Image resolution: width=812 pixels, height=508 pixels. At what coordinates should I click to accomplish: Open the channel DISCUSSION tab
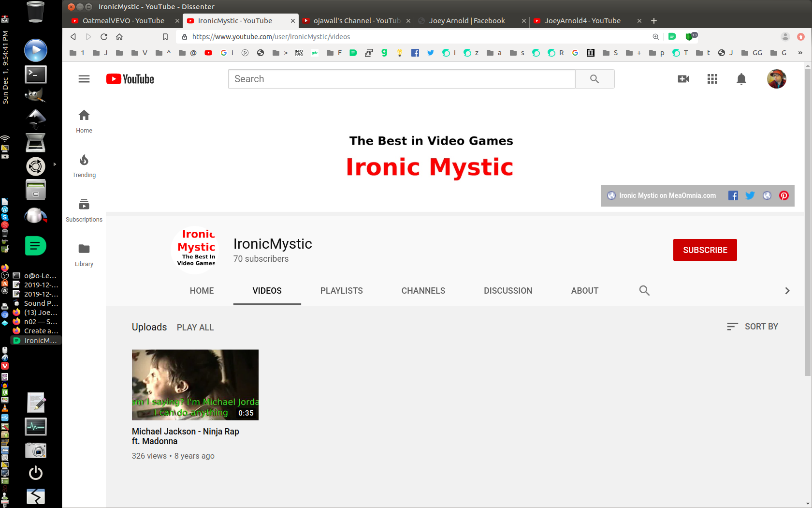(x=508, y=291)
